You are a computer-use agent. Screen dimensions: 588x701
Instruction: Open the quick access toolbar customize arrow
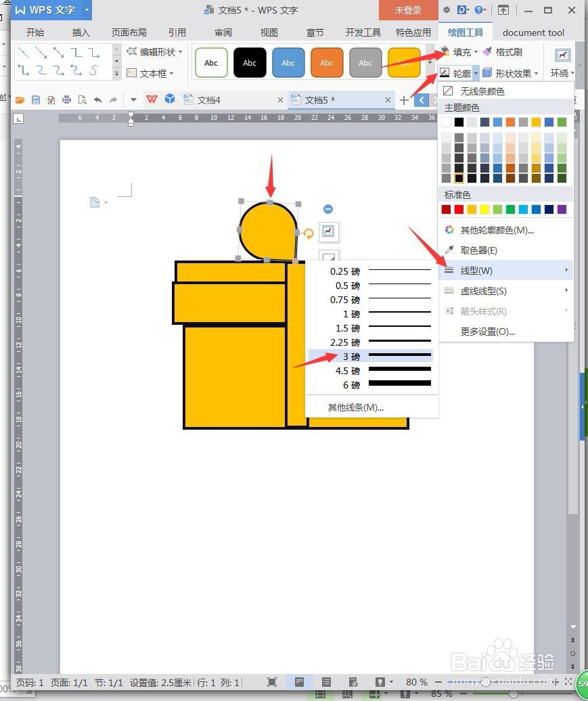coord(133,99)
